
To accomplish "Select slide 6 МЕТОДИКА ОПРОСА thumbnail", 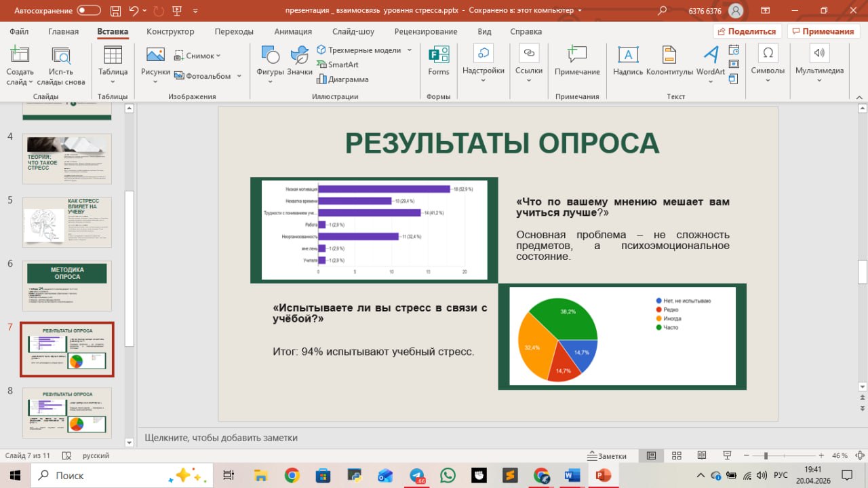I will coord(67,286).
